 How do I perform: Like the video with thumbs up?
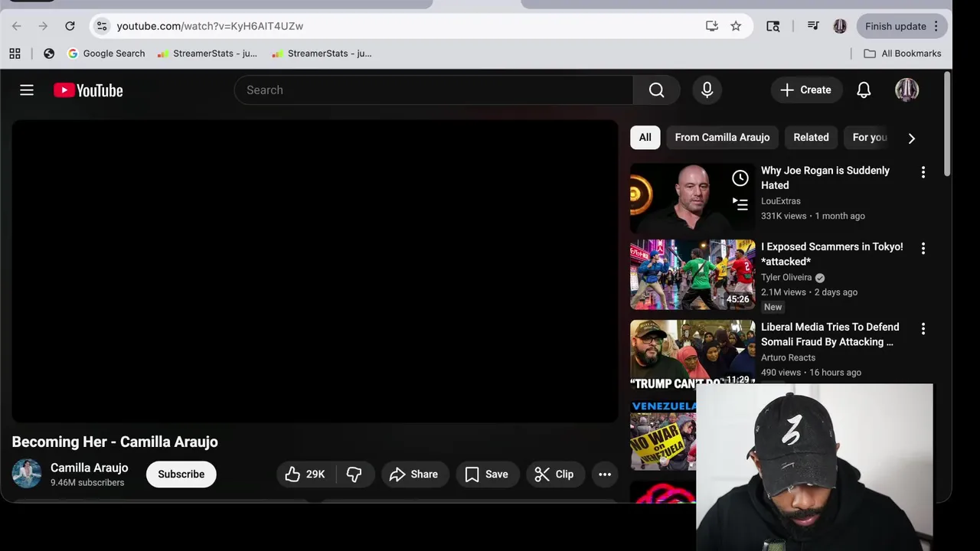pos(305,474)
